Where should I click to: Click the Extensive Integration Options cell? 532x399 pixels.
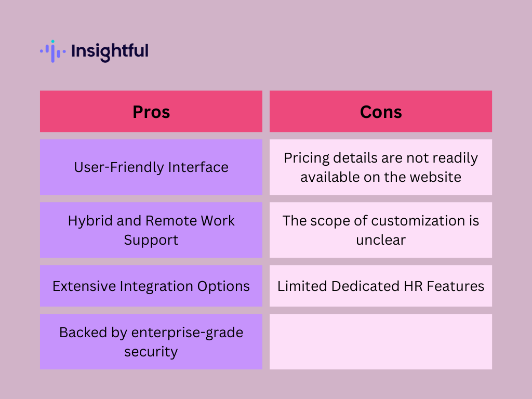click(151, 286)
